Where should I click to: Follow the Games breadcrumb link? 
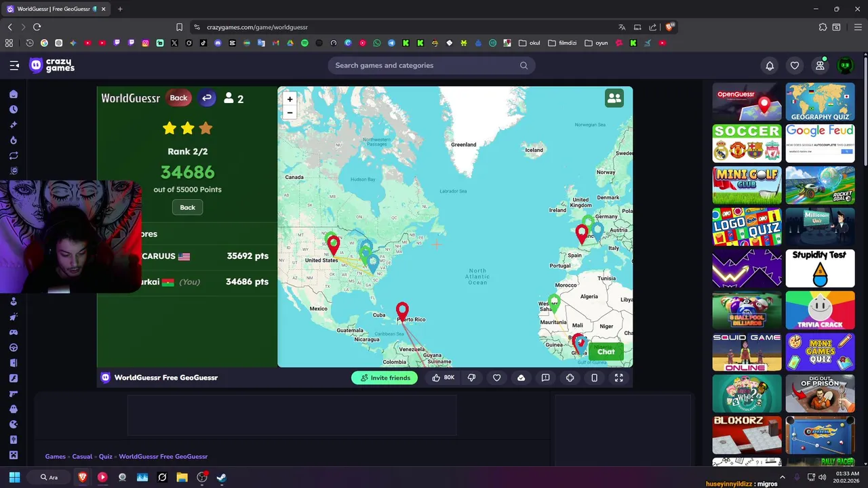56,457
